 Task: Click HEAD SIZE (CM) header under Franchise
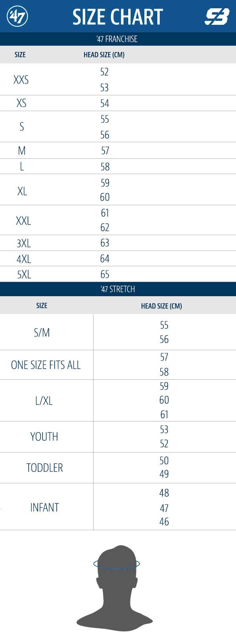(104, 55)
